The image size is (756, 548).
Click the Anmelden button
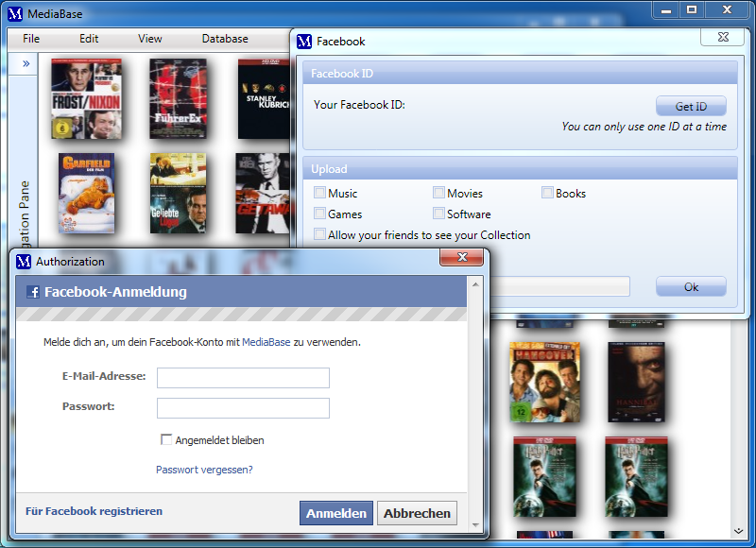[x=336, y=513]
